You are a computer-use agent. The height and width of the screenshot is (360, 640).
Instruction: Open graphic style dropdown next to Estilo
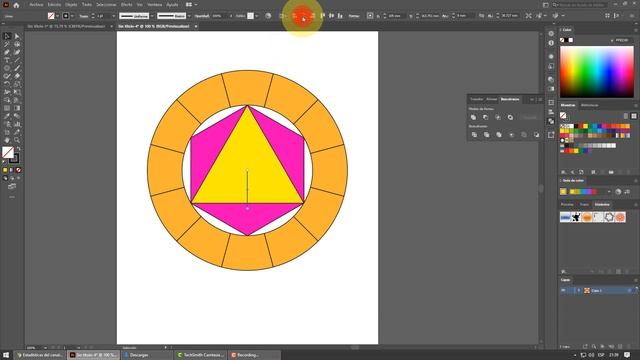tap(256, 16)
